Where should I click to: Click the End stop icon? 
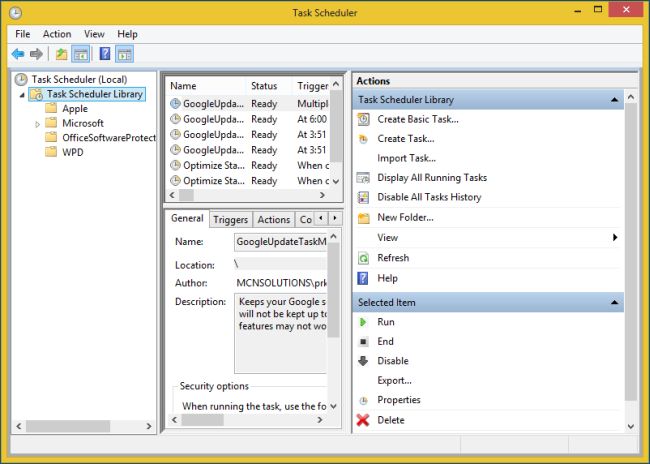pyautogui.click(x=363, y=342)
